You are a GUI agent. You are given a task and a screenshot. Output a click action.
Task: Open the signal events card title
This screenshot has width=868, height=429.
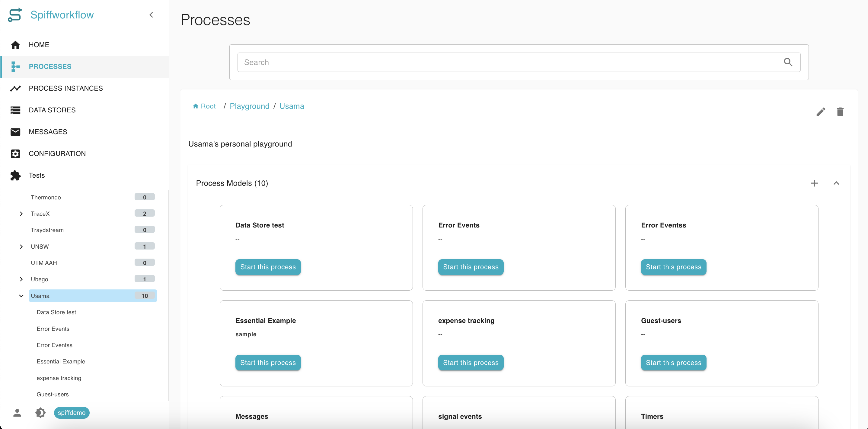pos(460,417)
